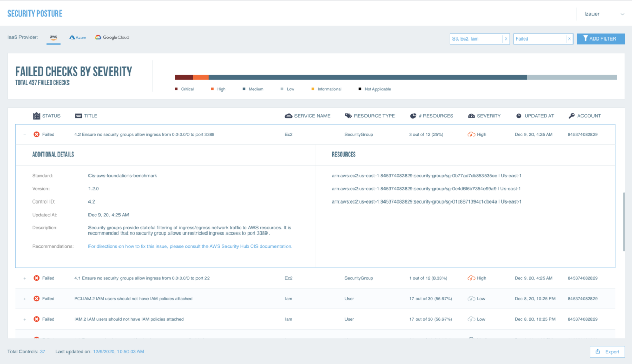
Task: Collapse the expanded 4.2 port 3389 row
Action: (24, 135)
